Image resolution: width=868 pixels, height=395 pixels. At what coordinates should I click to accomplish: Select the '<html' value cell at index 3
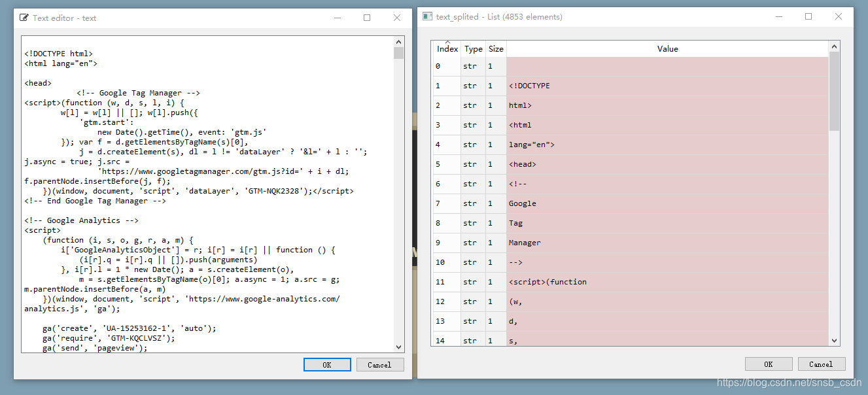[667, 125]
